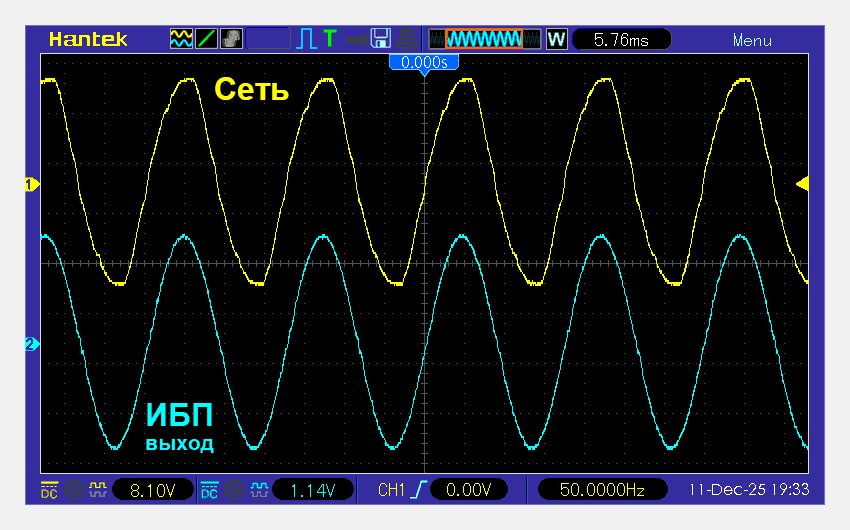Click the W window icon
Screen dimensions: 850x530
tap(556, 39)
